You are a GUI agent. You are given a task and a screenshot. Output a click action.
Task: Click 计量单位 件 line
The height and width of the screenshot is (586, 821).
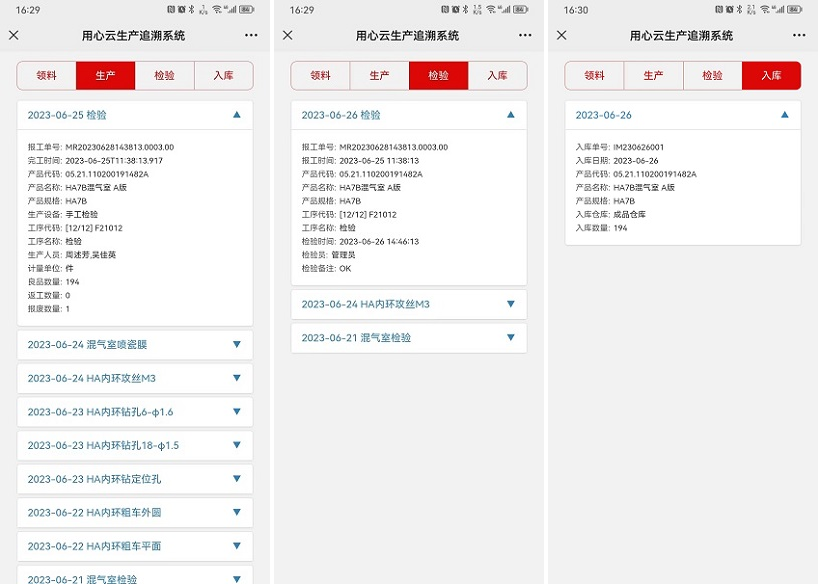pyautogui.click(x=50, y=268)
